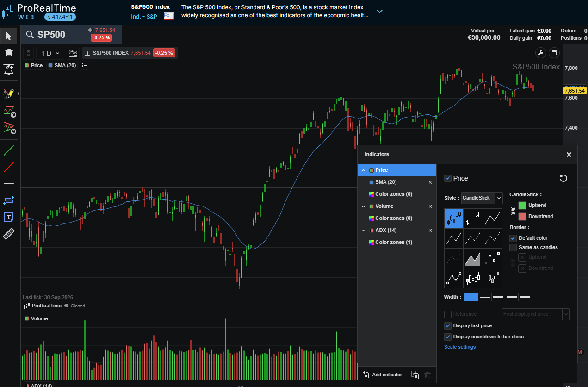This screenshot has width=588, height=387.
Task: Click the Virtual port. €30,000.00 value
Action: click(484, 38)
